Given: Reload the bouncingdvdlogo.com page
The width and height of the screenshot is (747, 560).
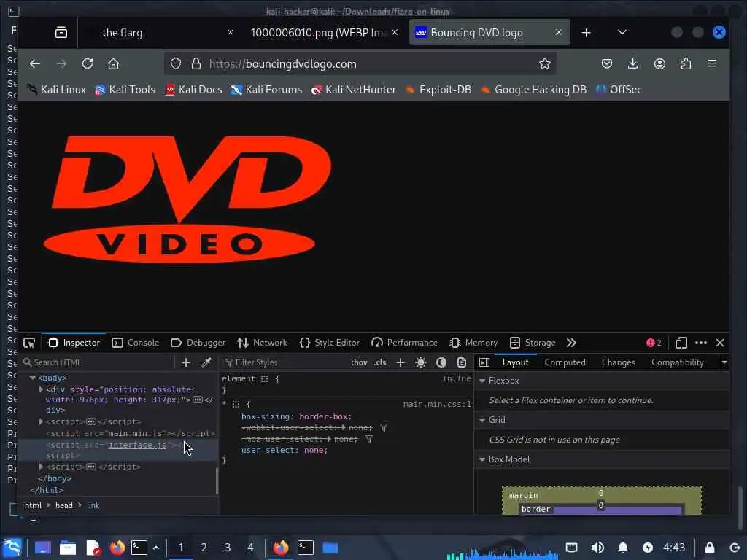Looking at the screenshot, I should pos(88,64).
